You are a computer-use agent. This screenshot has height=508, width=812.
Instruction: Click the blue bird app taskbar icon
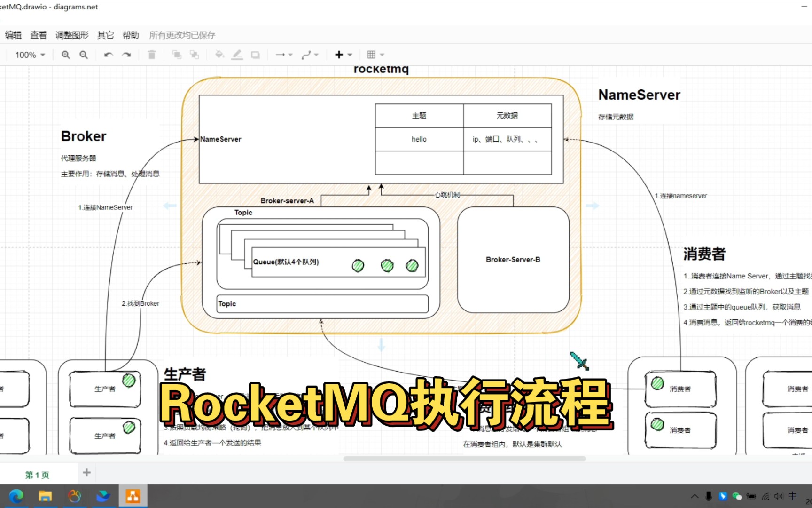tap(103, 496)
